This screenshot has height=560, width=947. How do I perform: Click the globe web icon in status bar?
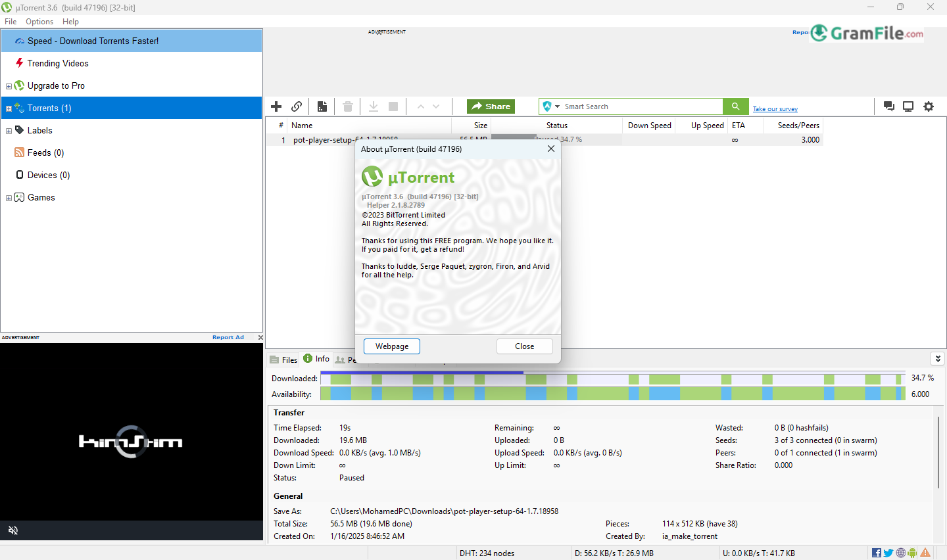pos(901,553)
